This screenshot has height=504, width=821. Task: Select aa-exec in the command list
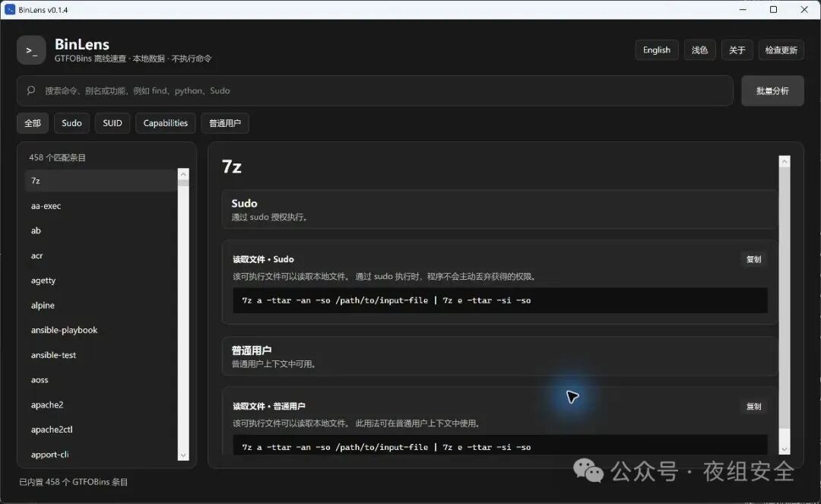(101, 206)
